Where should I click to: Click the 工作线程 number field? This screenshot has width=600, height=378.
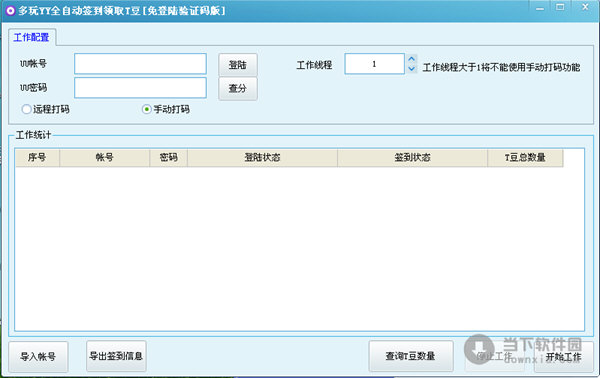tap(374, 64)
